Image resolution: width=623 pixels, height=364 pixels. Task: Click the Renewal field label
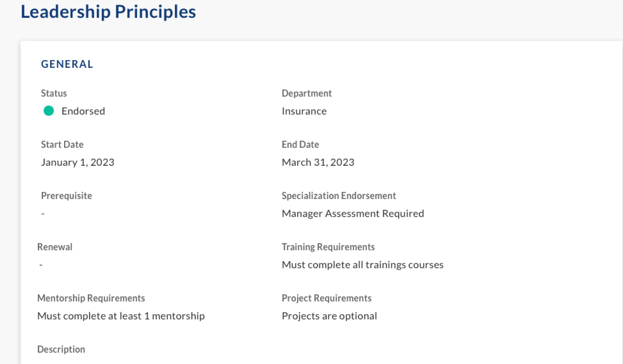coord(55,247)
